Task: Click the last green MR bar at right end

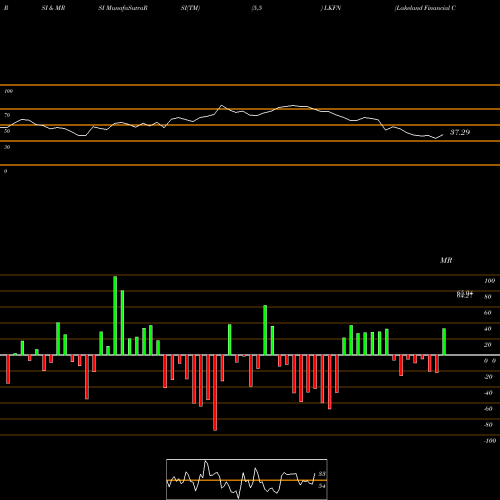Action: [444, 342]
